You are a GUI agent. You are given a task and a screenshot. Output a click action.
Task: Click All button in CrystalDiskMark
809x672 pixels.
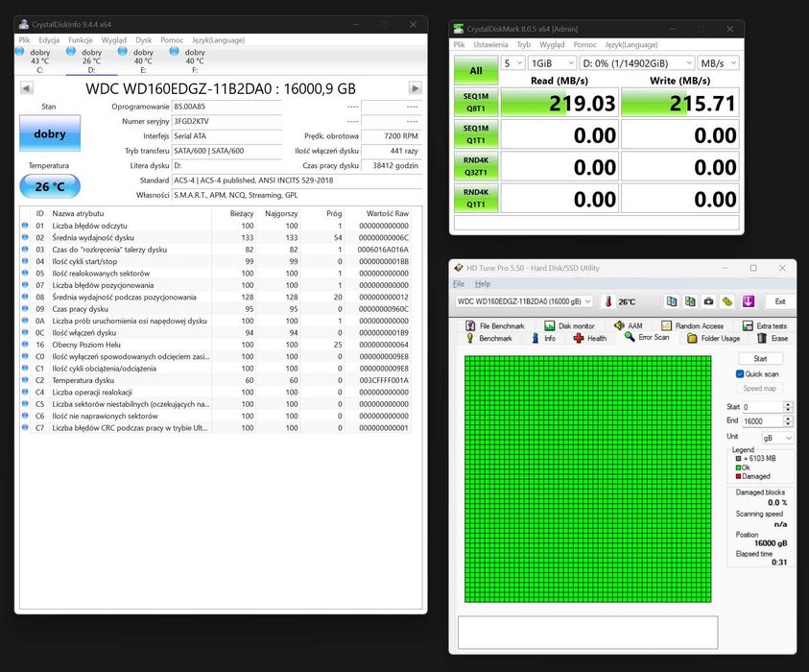476,70
